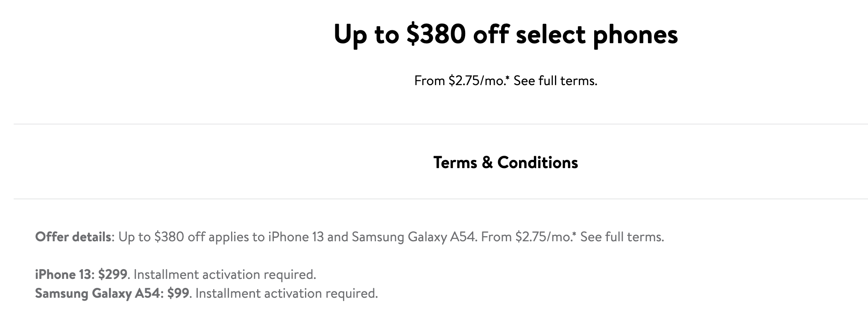Click the "Up to $380 off select phones" headline

[x=505, y=35]
